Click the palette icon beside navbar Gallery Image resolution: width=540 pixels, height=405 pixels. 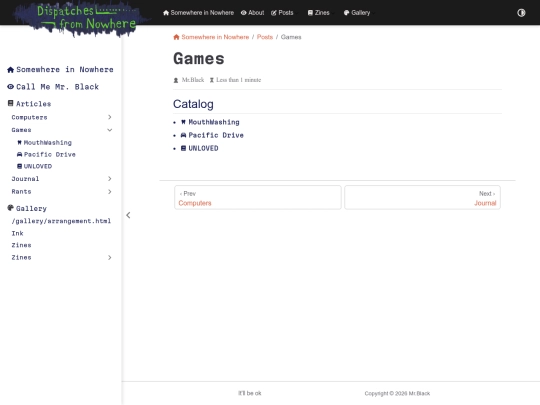coord(346,13)
